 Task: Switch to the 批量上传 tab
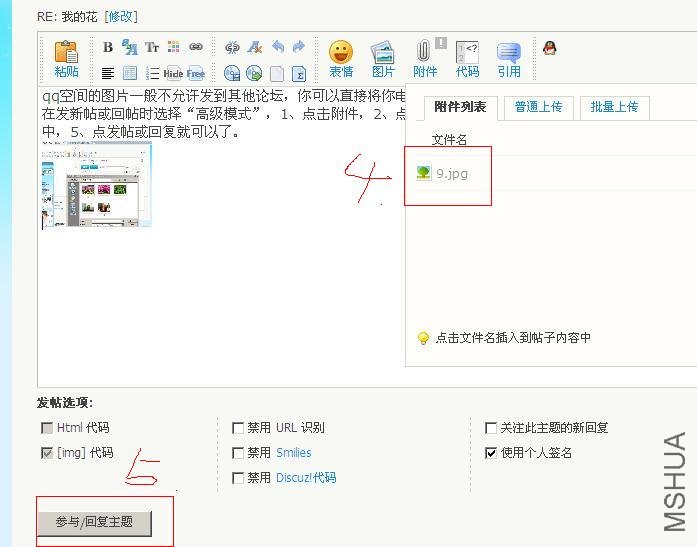[x=614, y=107]
